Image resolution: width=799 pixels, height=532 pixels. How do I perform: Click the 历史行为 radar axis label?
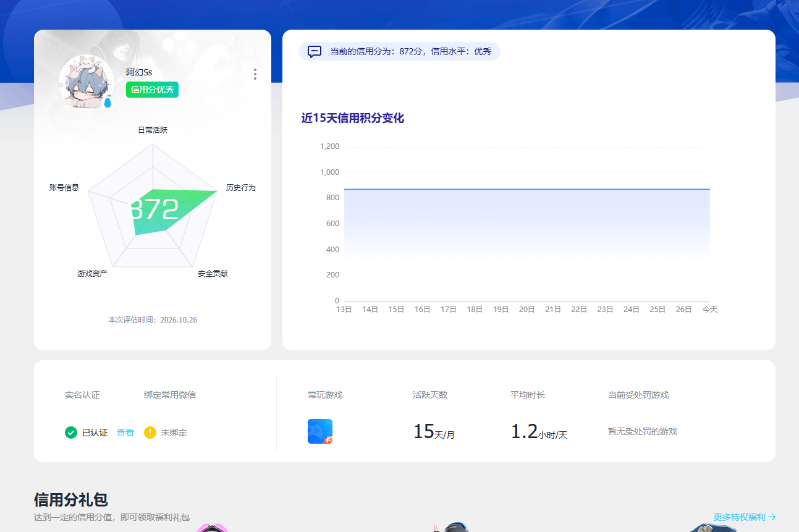(x=240, y=187)
